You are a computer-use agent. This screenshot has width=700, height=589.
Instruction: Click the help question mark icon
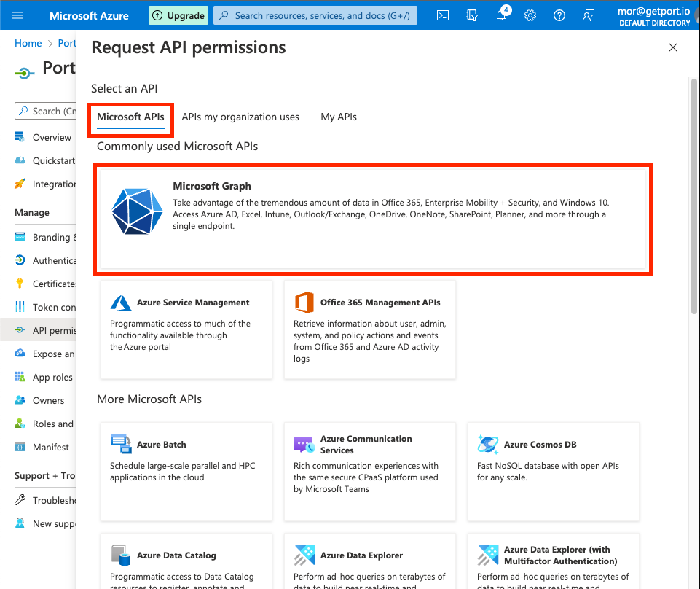tap(559, 15)
